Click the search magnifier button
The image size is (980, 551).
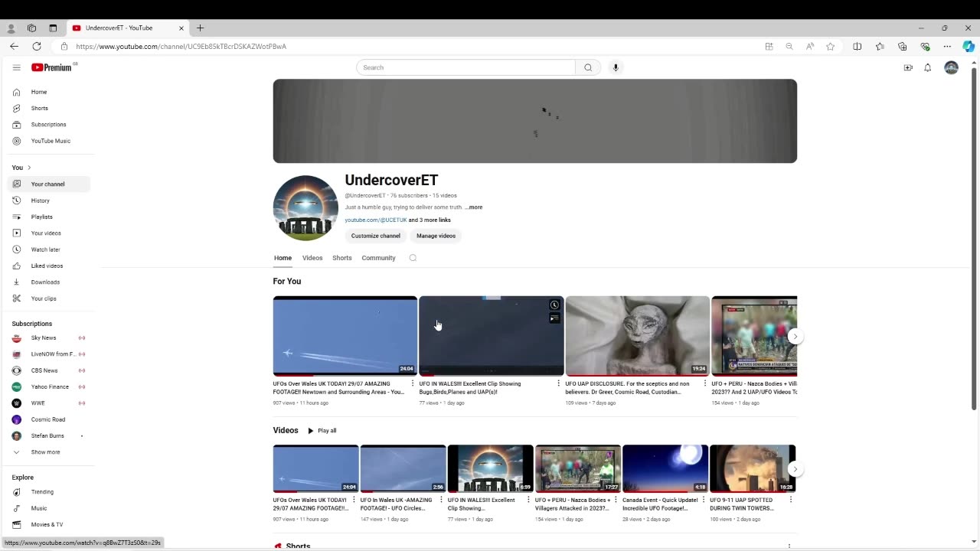pyautogui.click(x=588, y=67)
